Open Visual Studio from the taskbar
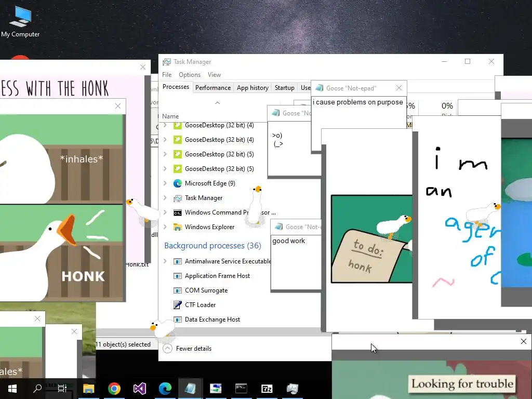 point(139,389)
